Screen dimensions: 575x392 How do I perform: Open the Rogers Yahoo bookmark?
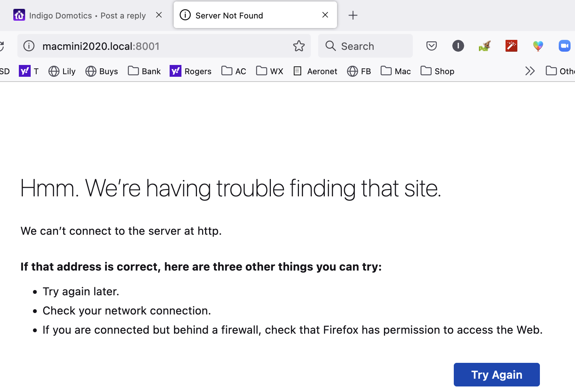tap(191, 71)
